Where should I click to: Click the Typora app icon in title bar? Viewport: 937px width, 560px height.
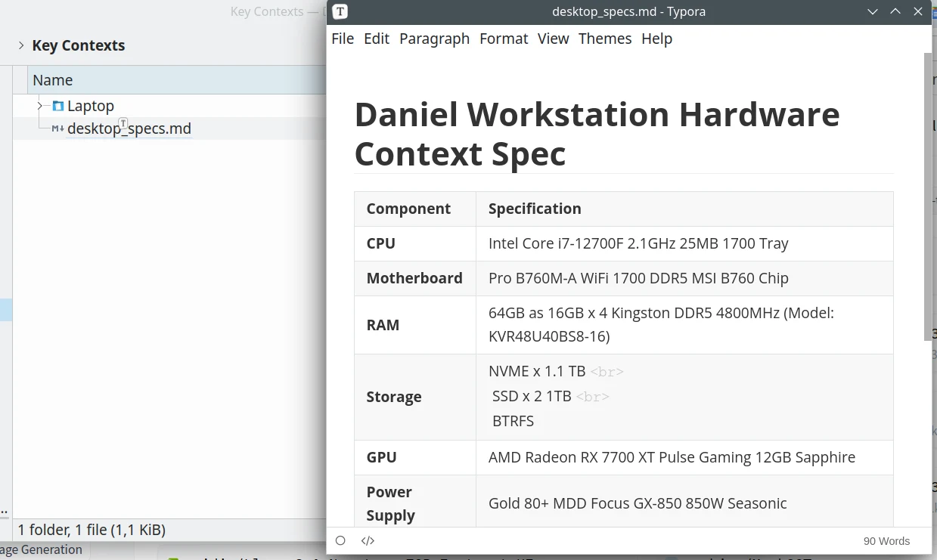coord(340,11)
